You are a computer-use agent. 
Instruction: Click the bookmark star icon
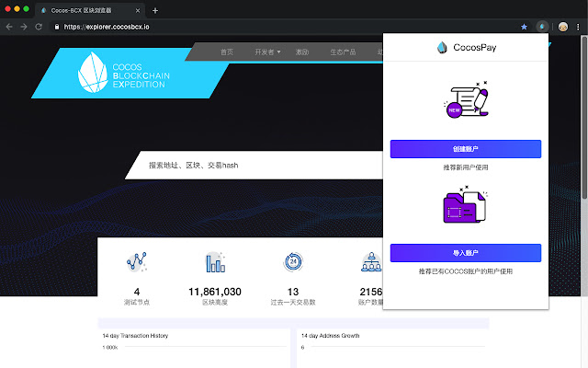point(524,27)
